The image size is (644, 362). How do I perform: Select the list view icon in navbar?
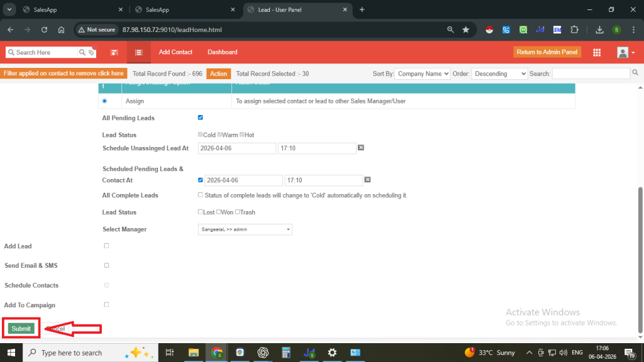tap(138, 52)
